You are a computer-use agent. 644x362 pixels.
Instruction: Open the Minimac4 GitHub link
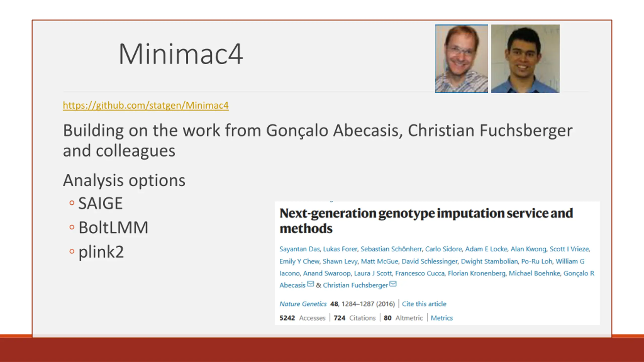(x=146, y=105)
